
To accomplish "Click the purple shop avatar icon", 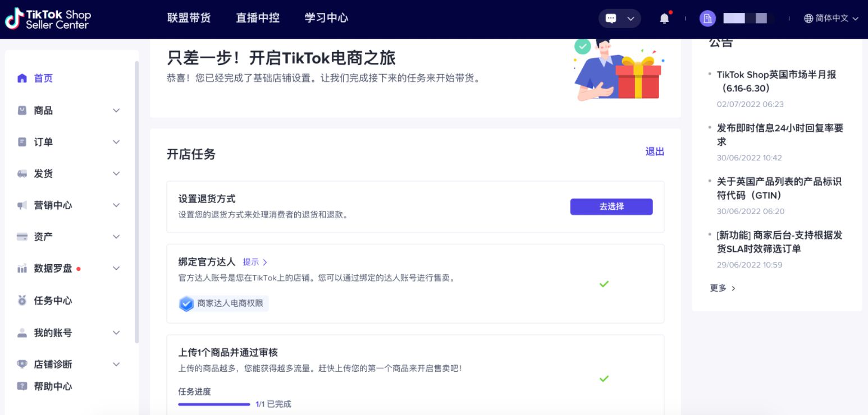I will pos(707,19).
